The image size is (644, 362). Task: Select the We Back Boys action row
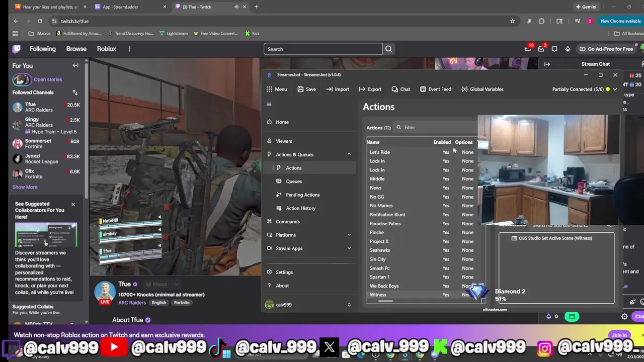pos(422,286)
